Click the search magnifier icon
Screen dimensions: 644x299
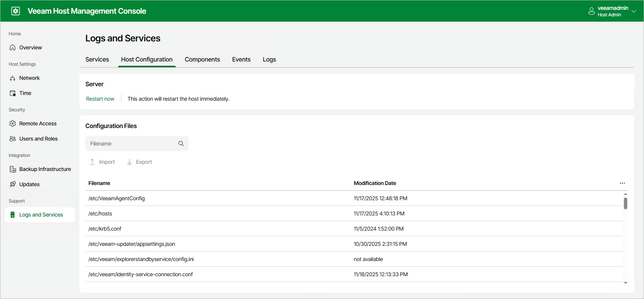click(x=181, y=144)
